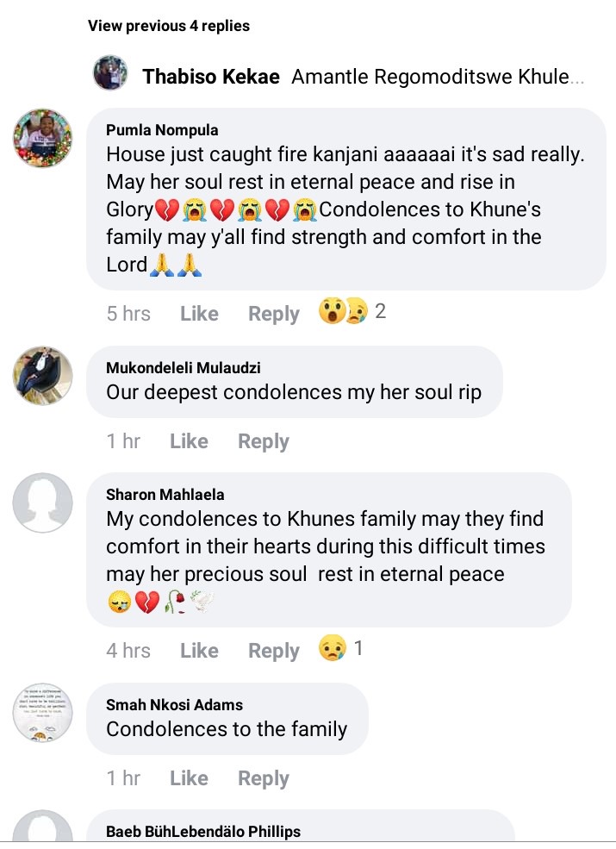Open Sharon Mahlaela's default avatar
Viewport: 616px width, 849px height.
[x=43, y=503]
